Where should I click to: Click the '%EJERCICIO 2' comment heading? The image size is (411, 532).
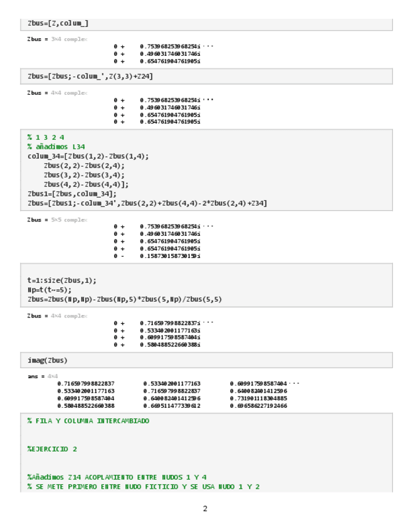coord(52,449)
